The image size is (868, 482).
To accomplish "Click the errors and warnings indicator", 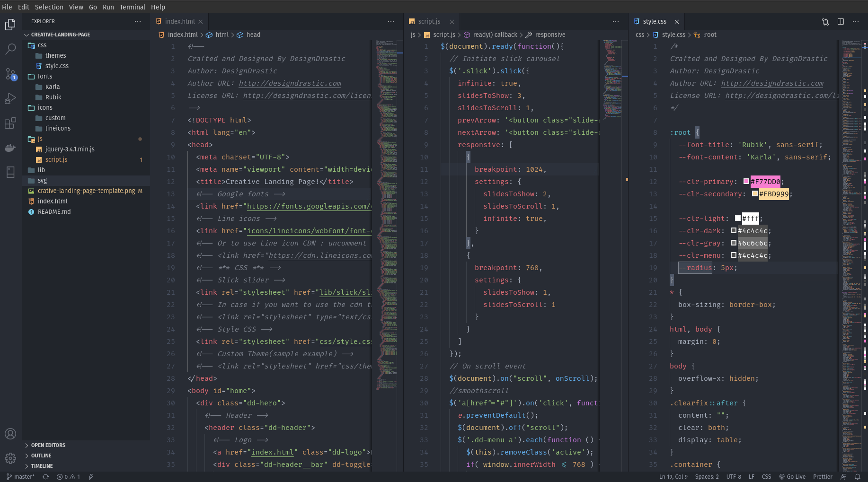I will coord(68,476).
